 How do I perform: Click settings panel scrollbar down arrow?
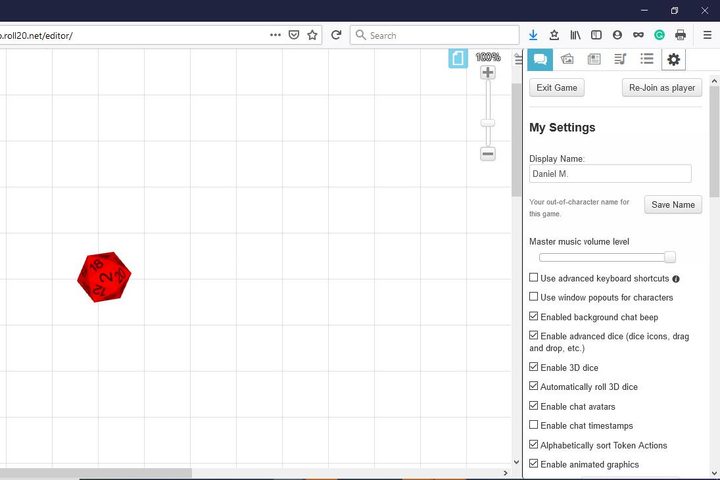coord(714,473)
